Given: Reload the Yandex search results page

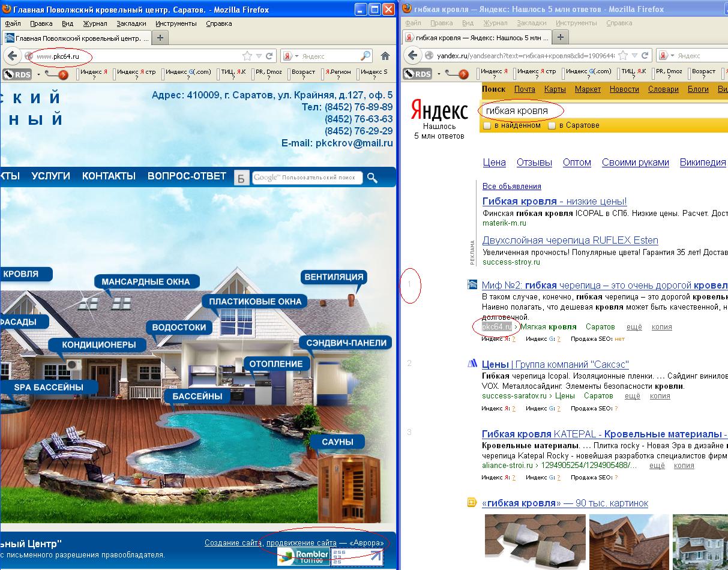Looking at the screenshot, I should pyautogui.click(x=645, y=56).
